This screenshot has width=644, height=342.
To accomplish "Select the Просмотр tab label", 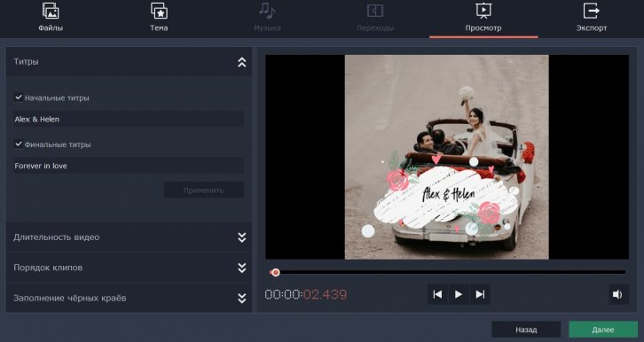I will point(483,27).
